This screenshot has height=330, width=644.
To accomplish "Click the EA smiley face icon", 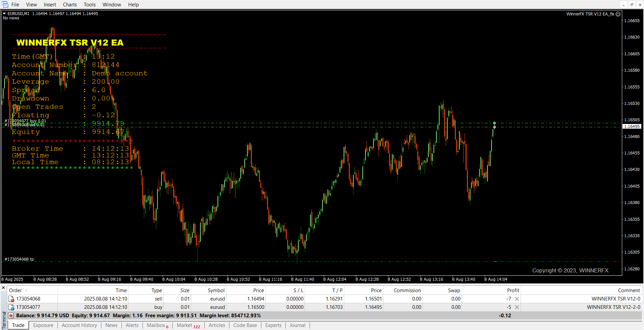I will point(618,14).
